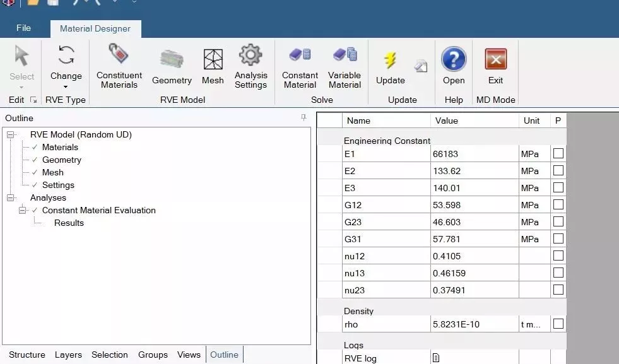Switch to the Outline bottom tab

pos(224,355)
